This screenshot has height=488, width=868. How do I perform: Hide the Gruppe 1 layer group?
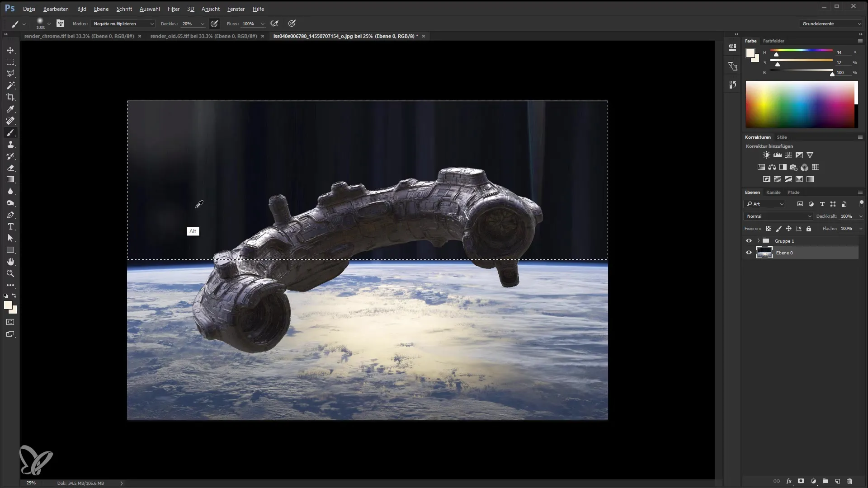pyautogui.click(x=749, y=241)
